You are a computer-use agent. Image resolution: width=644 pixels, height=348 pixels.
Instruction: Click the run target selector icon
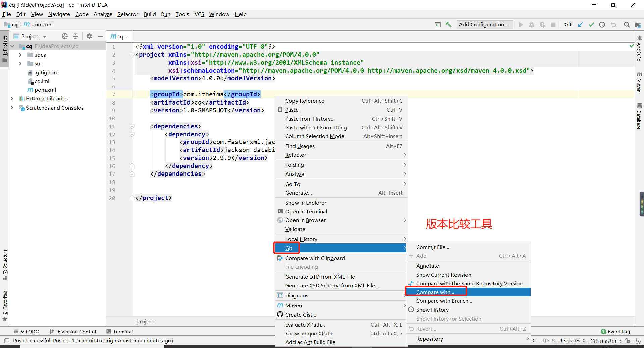tap(438, 25)
